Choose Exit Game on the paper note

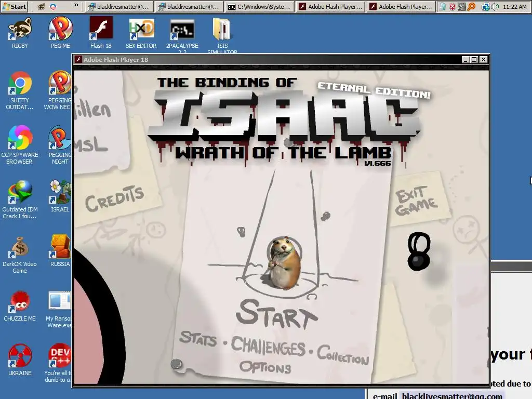point(416,200)
